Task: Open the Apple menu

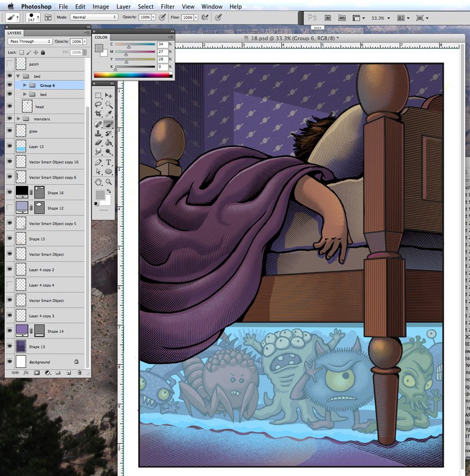Action: (x=11, y=6)
